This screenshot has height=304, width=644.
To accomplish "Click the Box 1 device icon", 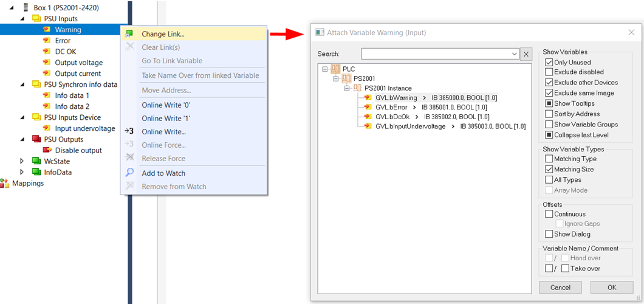I will [x=25, y=8].
